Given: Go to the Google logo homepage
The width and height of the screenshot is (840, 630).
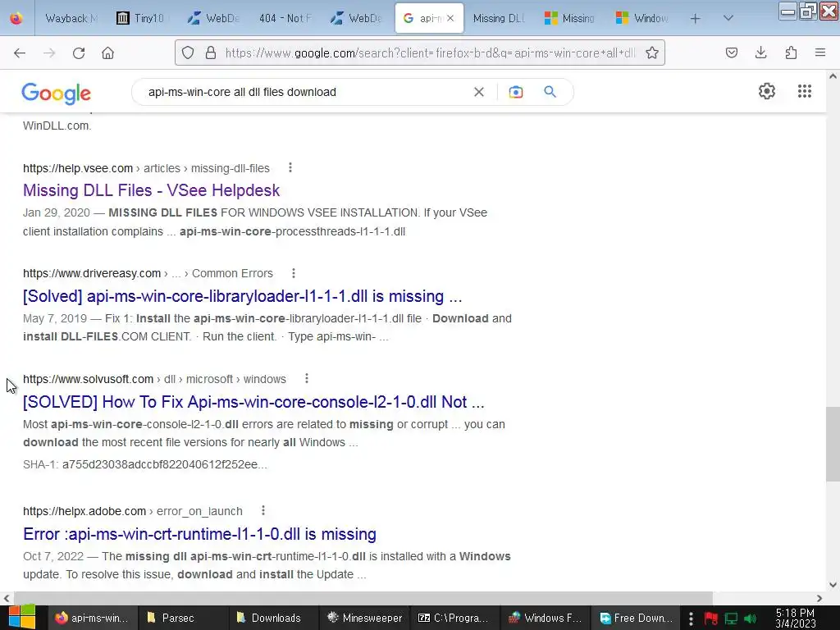Looking at the screenshot, I should [x=57, y=94].
